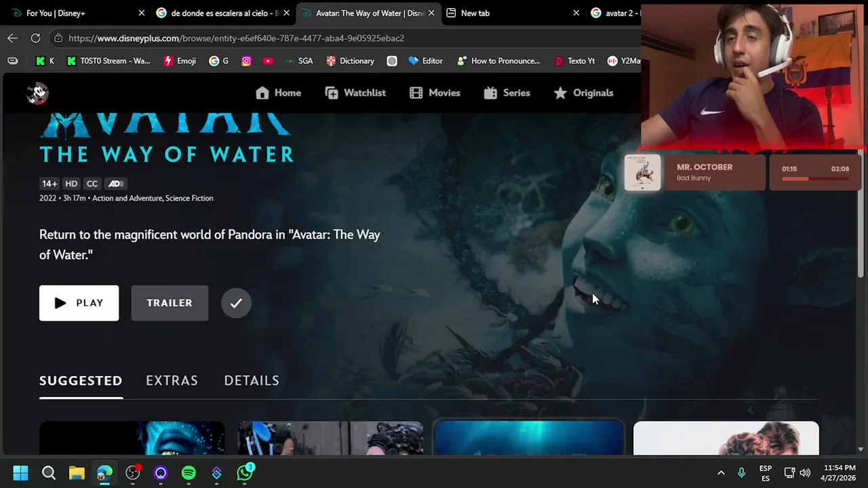Open WhatsApp from the taskbar
This screenshot has height=488, width=868.
click(245, 472)
